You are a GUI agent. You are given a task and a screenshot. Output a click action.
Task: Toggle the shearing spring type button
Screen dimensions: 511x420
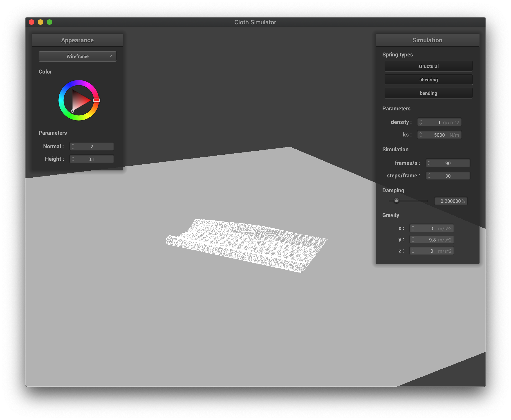point(428,80)
